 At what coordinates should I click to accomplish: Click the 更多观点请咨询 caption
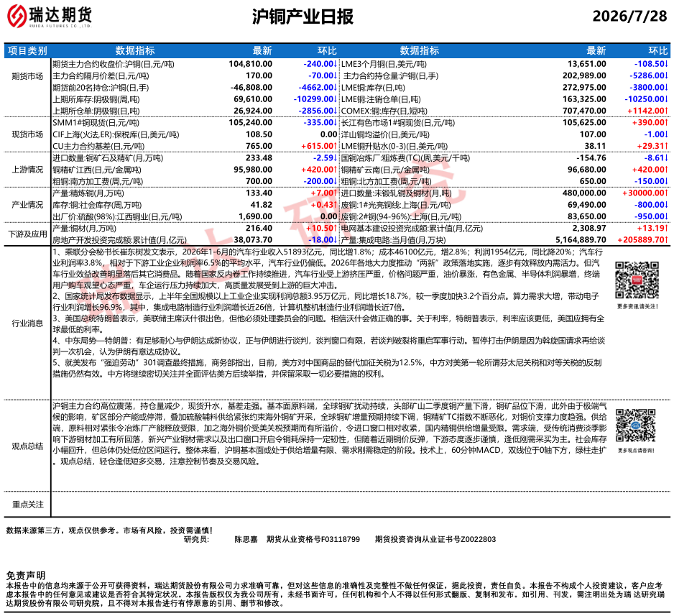(x=636, y=451)
